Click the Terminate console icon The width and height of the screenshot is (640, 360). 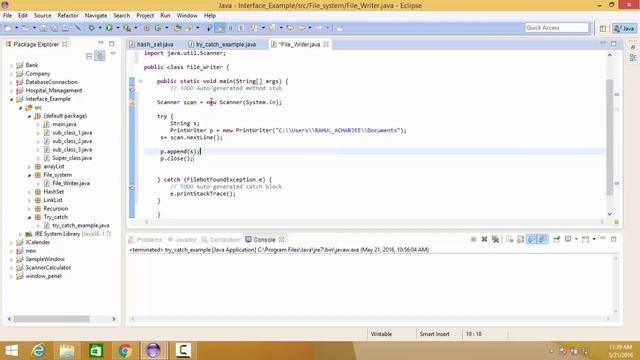point(473,239)
